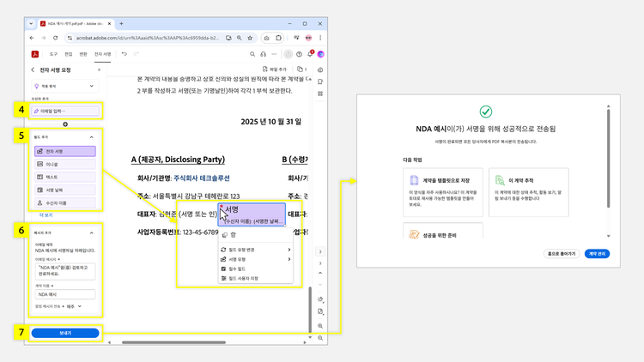
Task: Click the document vertical scrollbar
Action: pos(310,310)
